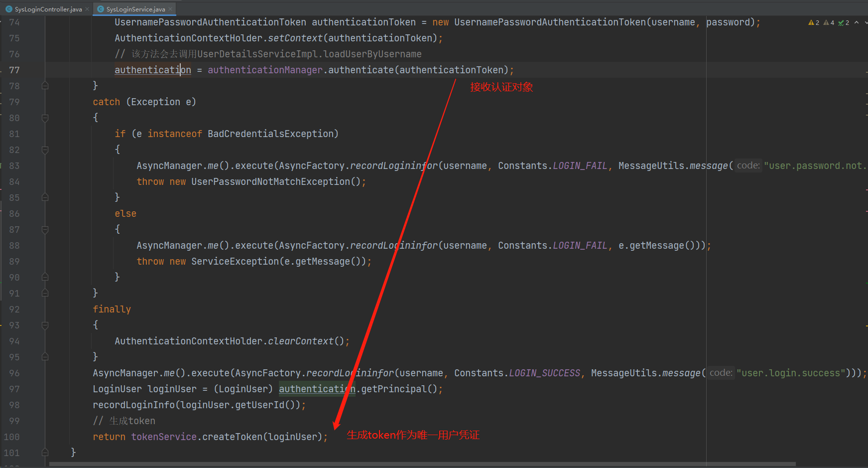
Task: Click the 'catch' keyword on line 79
Action: [106, 102]
